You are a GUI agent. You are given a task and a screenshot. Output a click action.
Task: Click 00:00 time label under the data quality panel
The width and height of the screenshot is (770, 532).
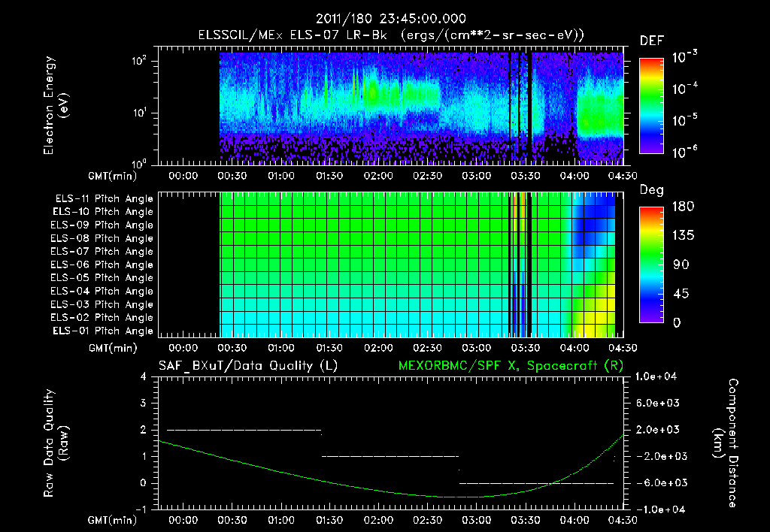coord(183,520)
